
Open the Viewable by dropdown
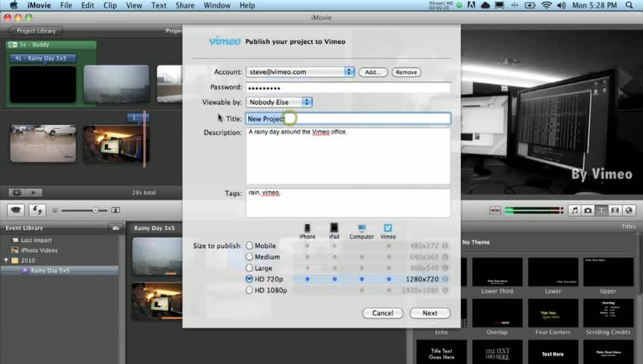(279, 102)
